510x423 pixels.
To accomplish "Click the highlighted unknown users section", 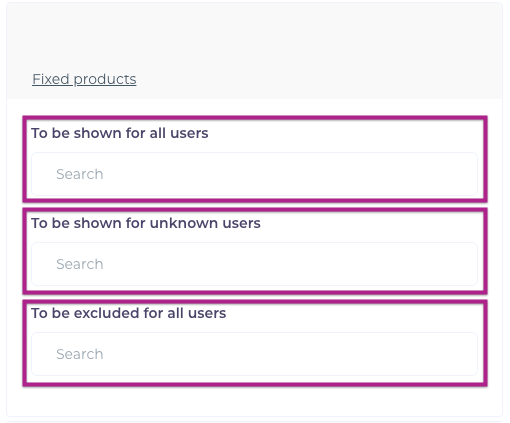I will [255, 251].
